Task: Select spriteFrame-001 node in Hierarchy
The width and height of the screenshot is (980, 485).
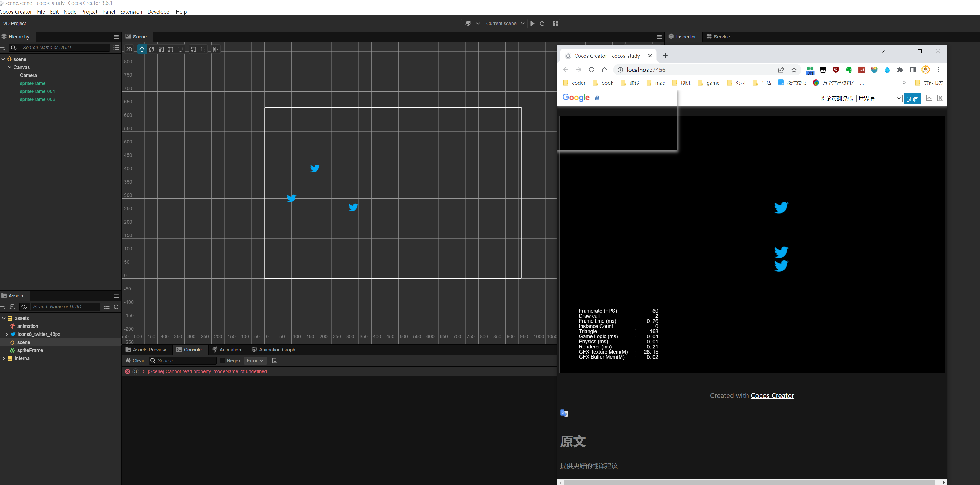Action: 37,91
